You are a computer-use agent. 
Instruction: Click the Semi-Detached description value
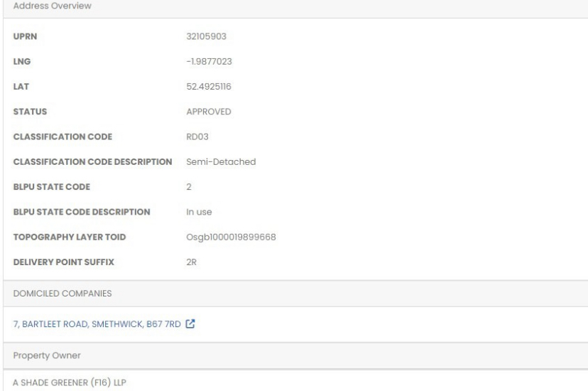tap(221, 161)
